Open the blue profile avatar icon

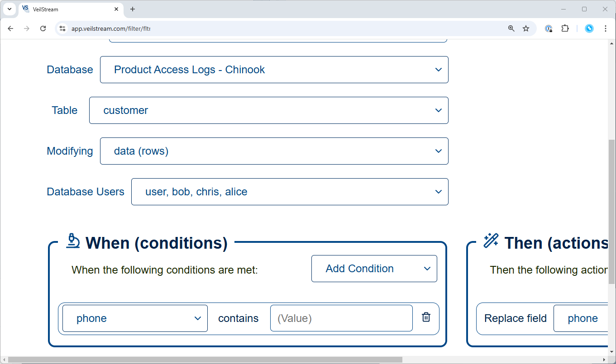589,28
